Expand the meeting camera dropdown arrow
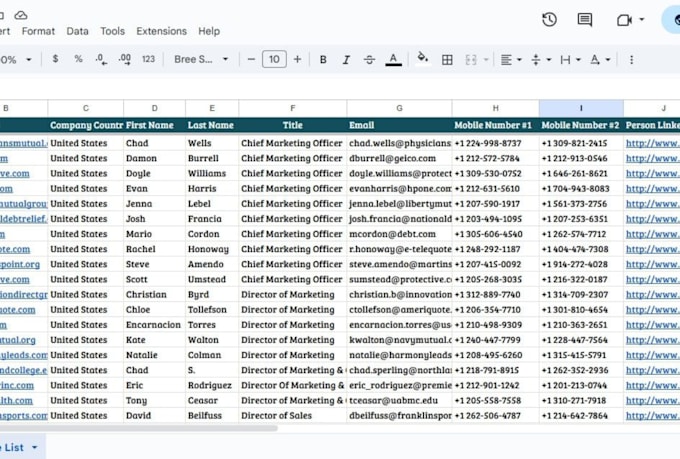Viewport: 680px width, 459px height. click(x=642, y=20)
